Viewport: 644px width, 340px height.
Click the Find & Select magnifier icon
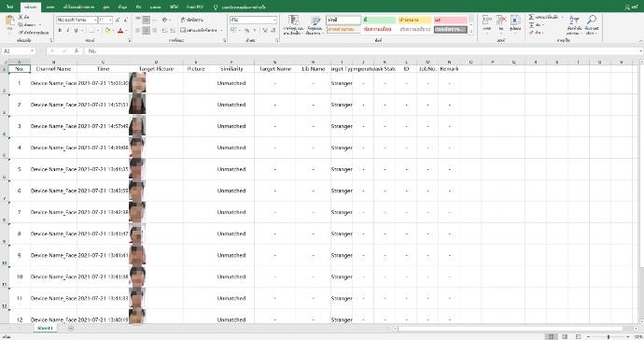592,21
